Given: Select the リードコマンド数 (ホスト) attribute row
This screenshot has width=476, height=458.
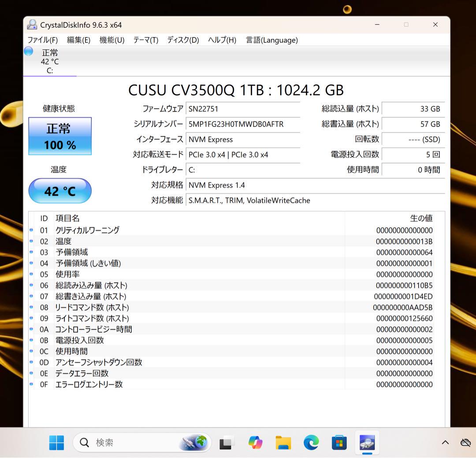Looking at the screenshot, I should pyautogui.click(x=231, y=307).
